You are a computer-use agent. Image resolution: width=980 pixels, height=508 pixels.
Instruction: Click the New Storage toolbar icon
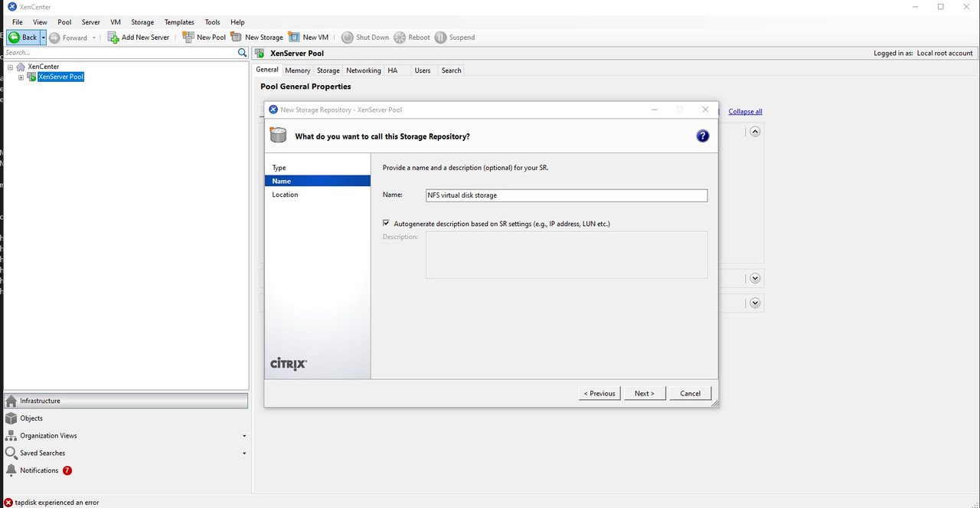(237, 37)
